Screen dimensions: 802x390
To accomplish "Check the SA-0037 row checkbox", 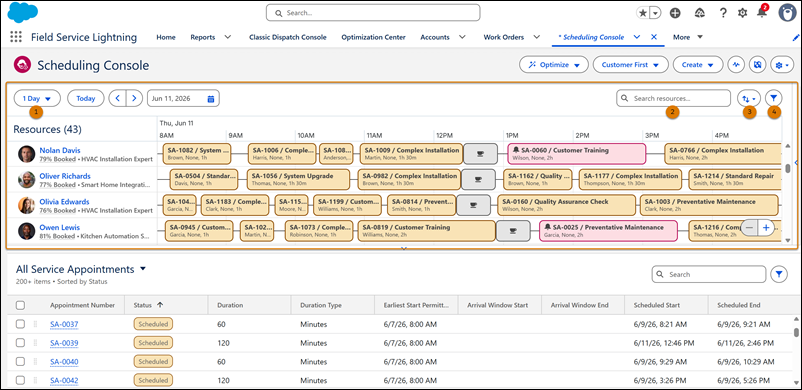I will (20, 324).
